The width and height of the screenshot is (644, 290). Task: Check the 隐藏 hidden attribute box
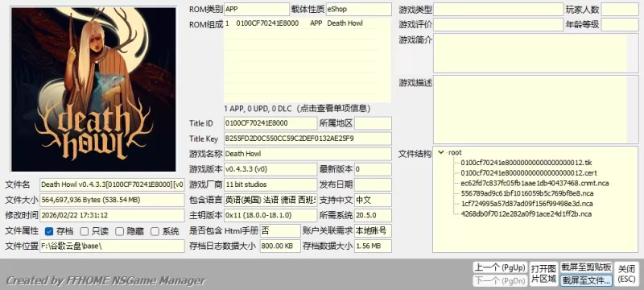[119, 231]
